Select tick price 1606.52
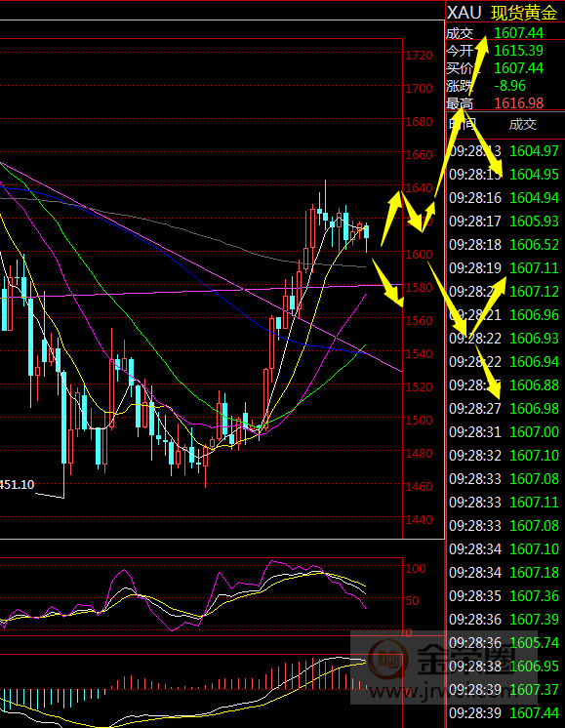 534,245
